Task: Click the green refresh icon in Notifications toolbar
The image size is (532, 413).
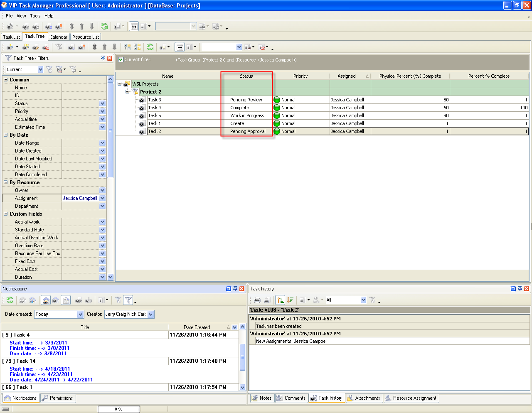Action: click(x=10, y=300)
